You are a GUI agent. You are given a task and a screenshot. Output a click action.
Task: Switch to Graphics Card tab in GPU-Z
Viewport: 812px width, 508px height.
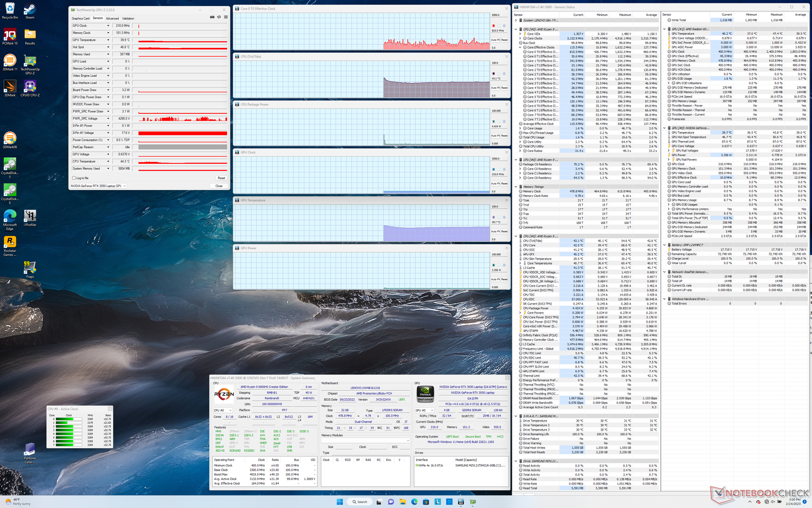[80, 19]
